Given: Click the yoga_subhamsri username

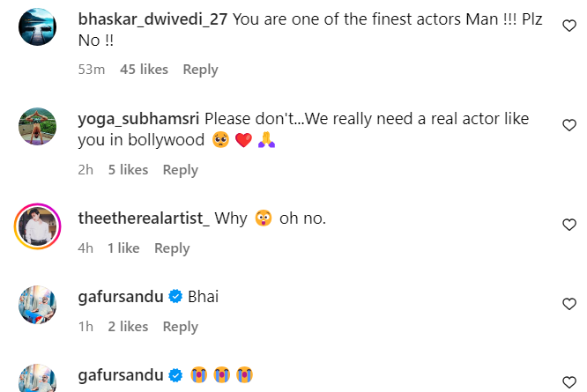Looking at the screenshot, I should click(x=139, y=118).
